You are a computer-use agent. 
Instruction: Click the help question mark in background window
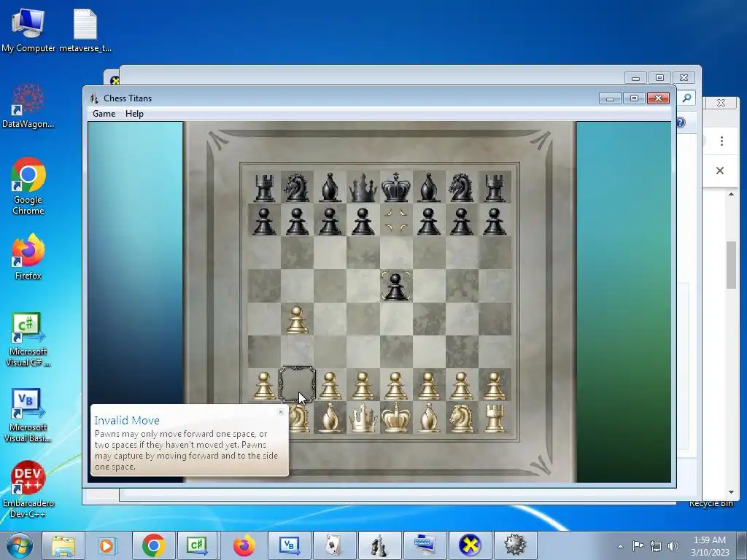tap(681, 122)
